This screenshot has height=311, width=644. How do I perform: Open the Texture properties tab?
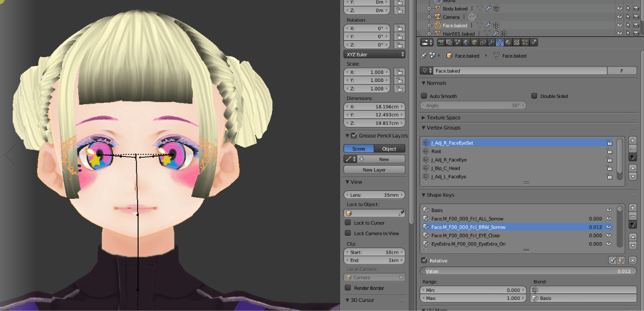coord(517,42)
